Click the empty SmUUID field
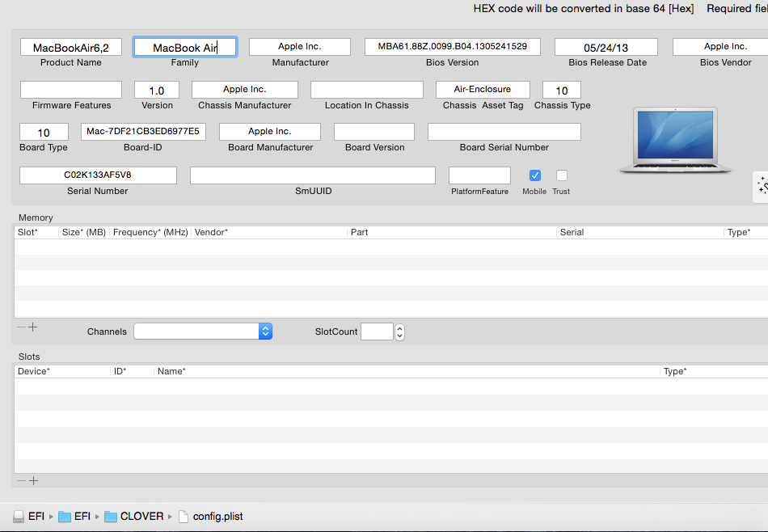The height and width of the screenshot is (532, 768). click(313, 175)
